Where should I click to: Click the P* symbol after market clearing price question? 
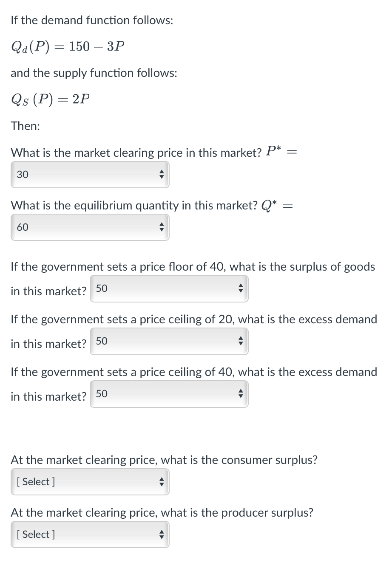point(273,151)
